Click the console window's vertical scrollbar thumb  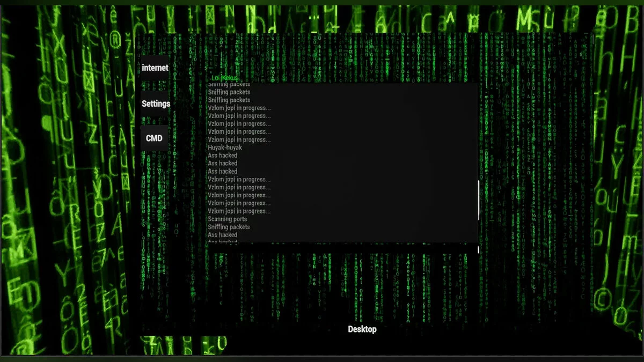click(479, 200)
